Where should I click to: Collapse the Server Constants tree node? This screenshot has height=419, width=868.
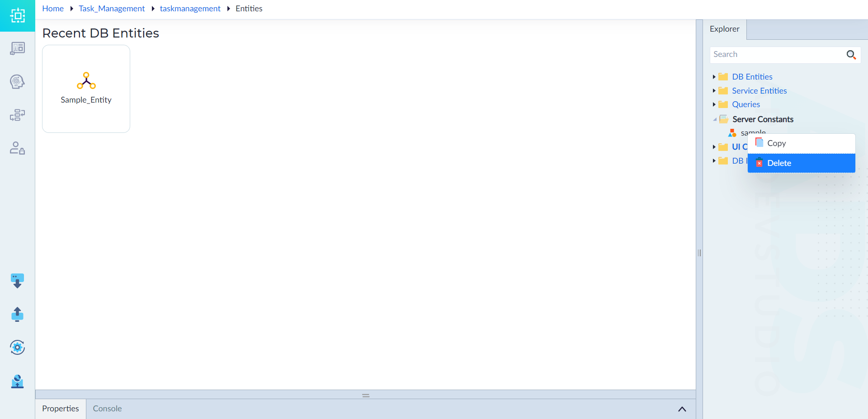[714, 119]
